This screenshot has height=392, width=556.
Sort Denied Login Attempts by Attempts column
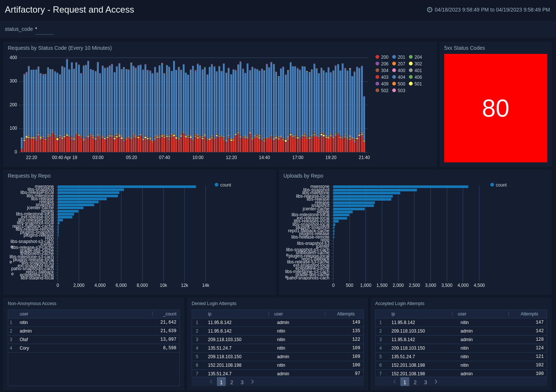coord(345,314)
